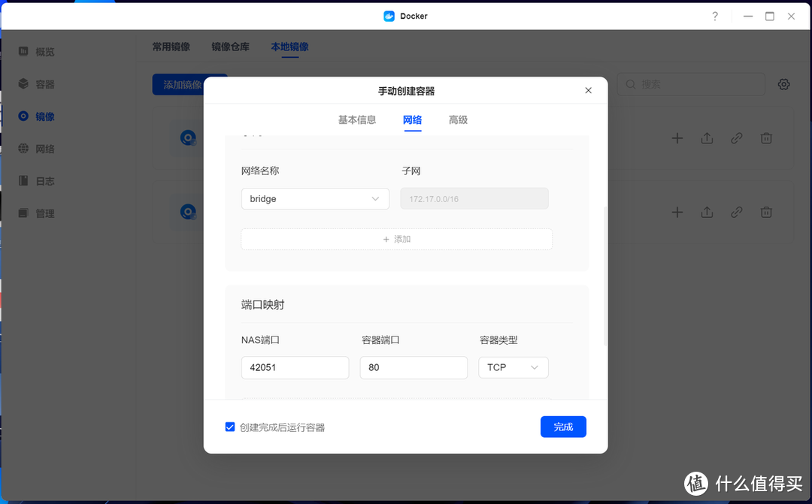This screenshot has height=504, width=812.
Task: Open the 镜像 images section in sidebar
Action: 35,116
